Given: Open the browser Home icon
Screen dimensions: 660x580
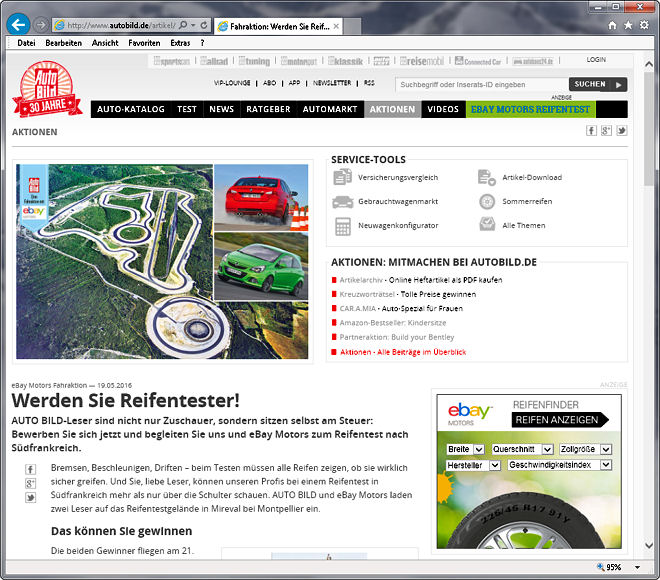Looking at the screenshot, I should [x=612, y=25].
